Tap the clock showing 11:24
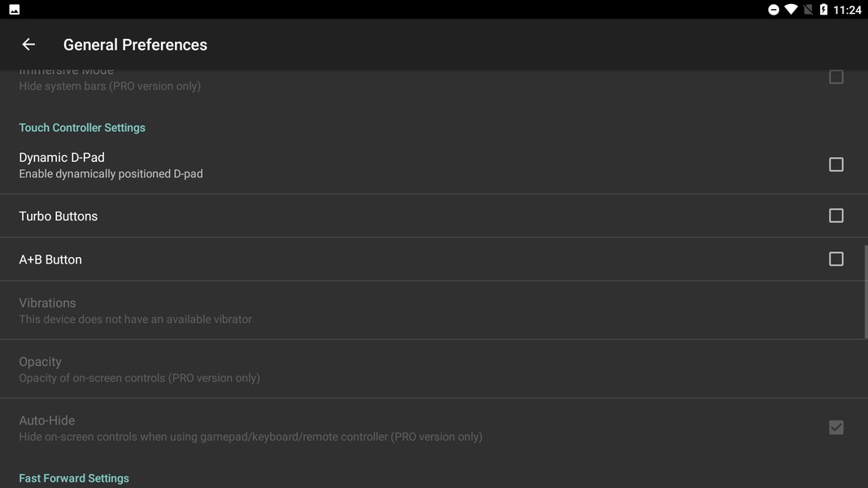The image size is (868, 488). (x=847, y=10)
